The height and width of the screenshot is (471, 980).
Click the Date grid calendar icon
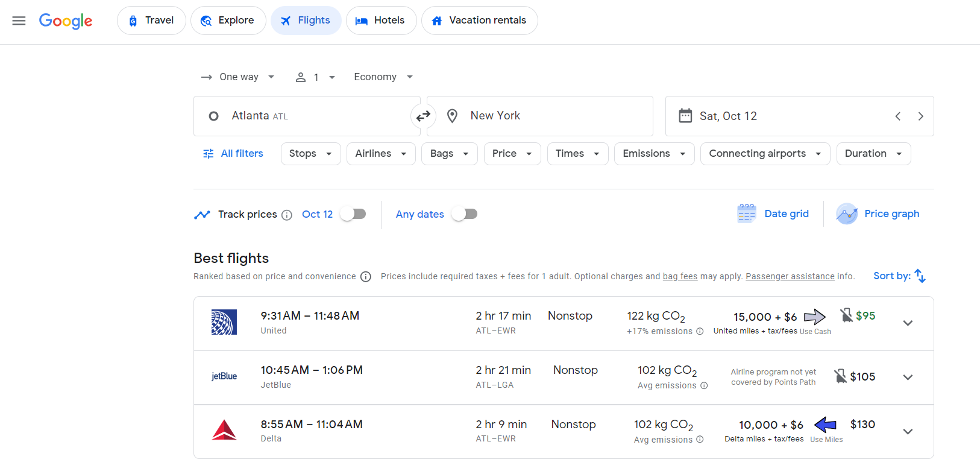(747, 213)
